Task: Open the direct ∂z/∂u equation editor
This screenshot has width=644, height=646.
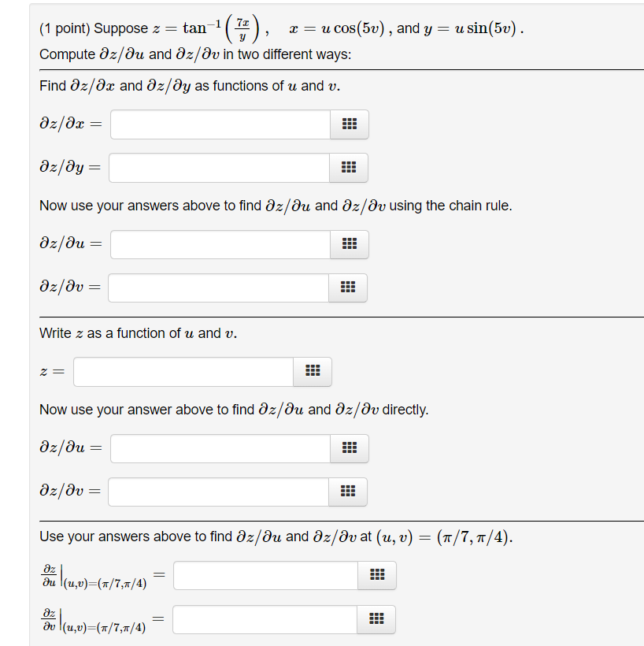Action: pyautogui.click(x=348, y=447)
